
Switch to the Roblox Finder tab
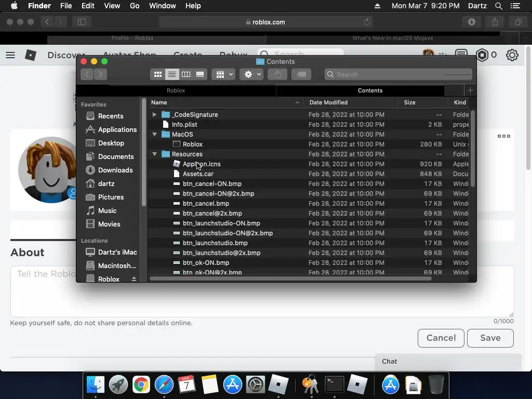(176, 90)
